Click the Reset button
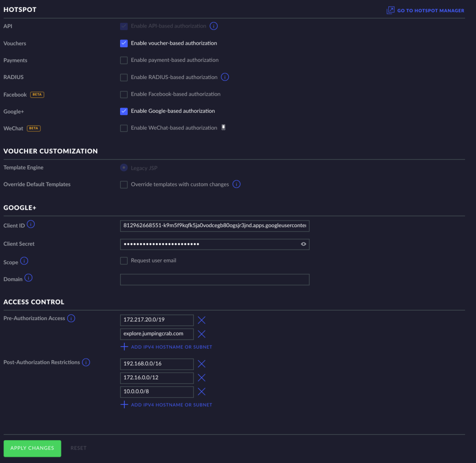476x463 pixels. pyautogui.click(x=79, y=448)
